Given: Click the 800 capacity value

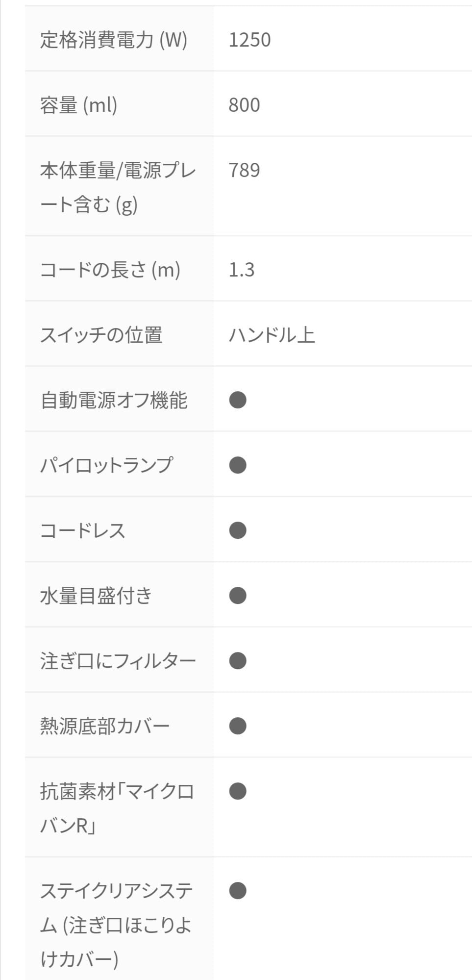Looking at the screenshot, I should point(244,105).
